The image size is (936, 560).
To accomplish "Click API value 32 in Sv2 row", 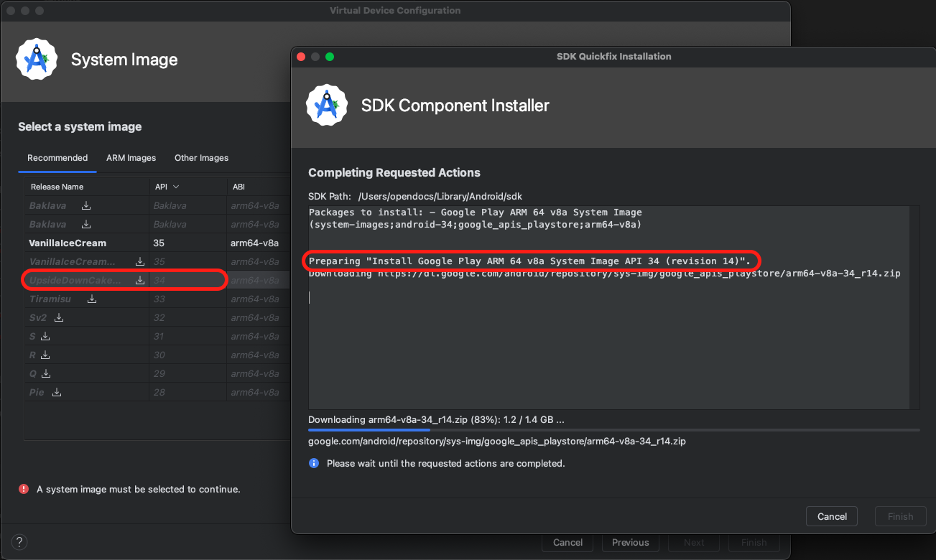I will point(159,317).
